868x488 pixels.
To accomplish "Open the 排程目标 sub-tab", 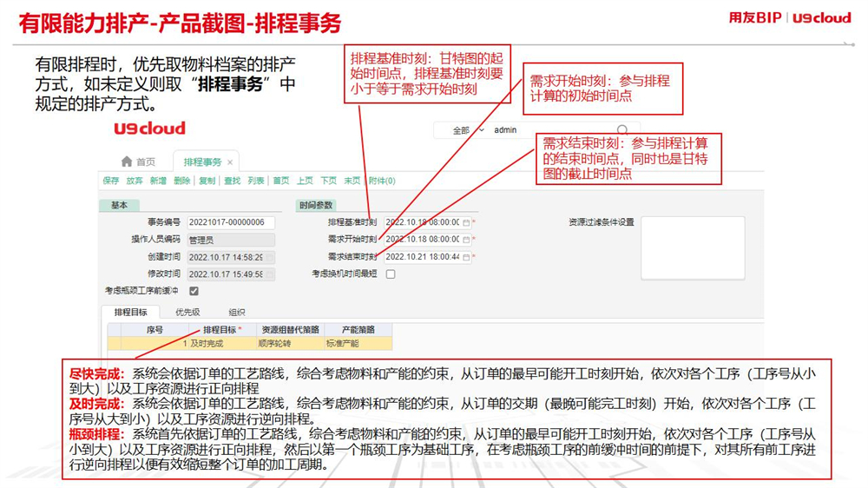I will coord(131,312).
